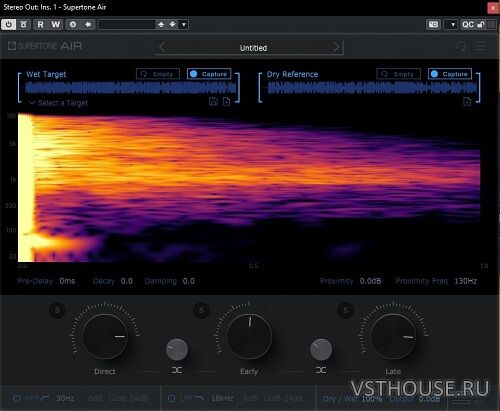The width and height of the screenshot is (500, 411).
Task: Click the headphone monitor icon in header
Action: click(461, 46)
